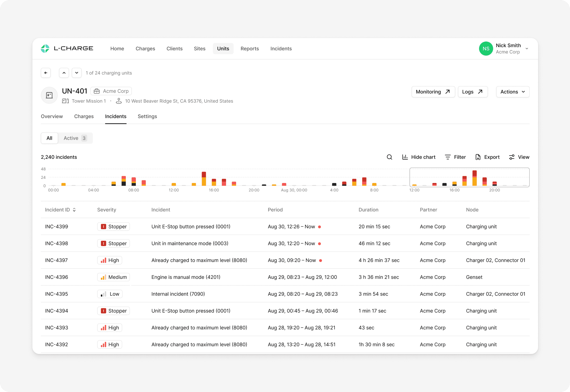Click the back arrow button
Viewport: 570px width, 392px height.
click(46, 73)
